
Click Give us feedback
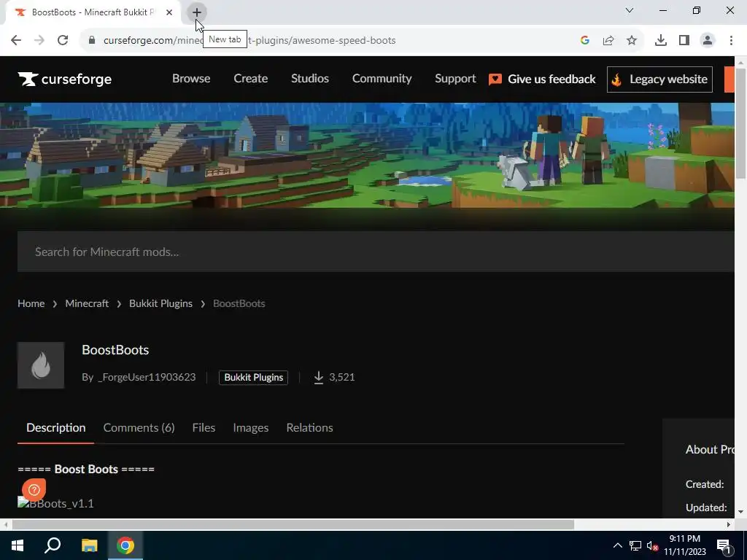tap(542, 79)
